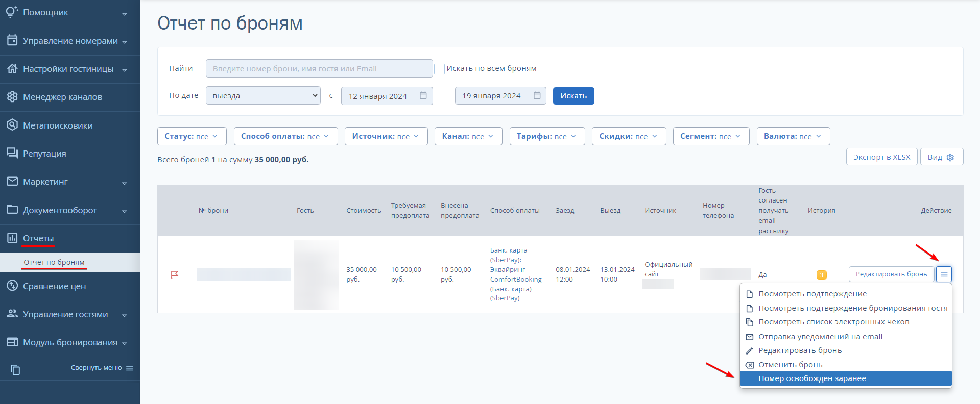Click the orange history badge

[821, 275]
